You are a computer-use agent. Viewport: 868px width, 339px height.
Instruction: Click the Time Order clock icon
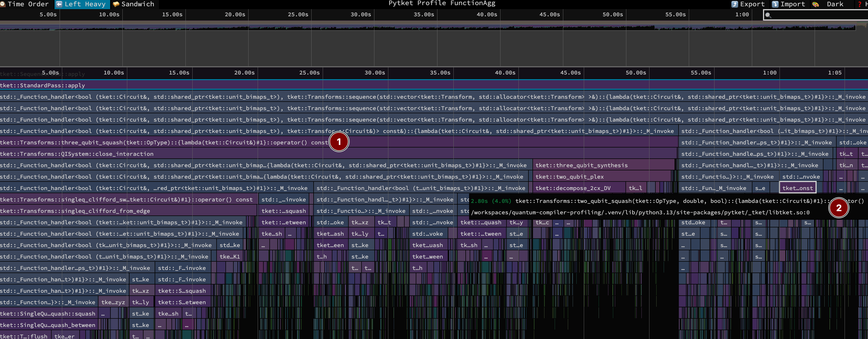click(x=2, y=4)
